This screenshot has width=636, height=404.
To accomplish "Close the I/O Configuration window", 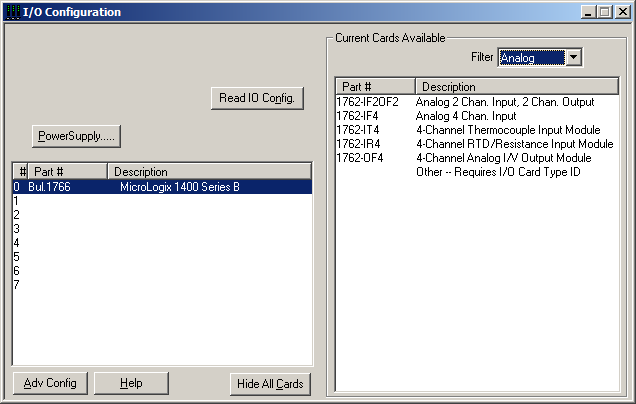I will pos(623,12).
